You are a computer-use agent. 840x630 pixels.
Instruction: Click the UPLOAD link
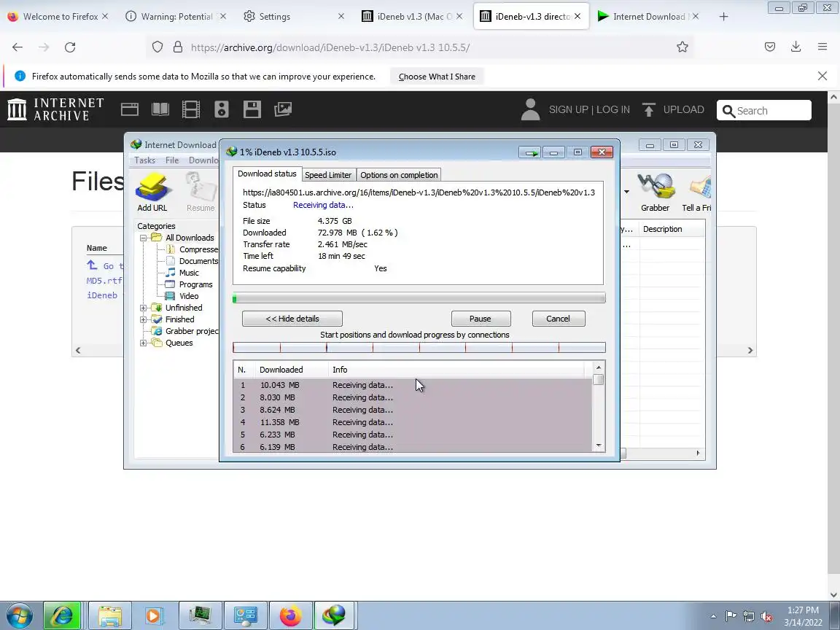(673, 109)
